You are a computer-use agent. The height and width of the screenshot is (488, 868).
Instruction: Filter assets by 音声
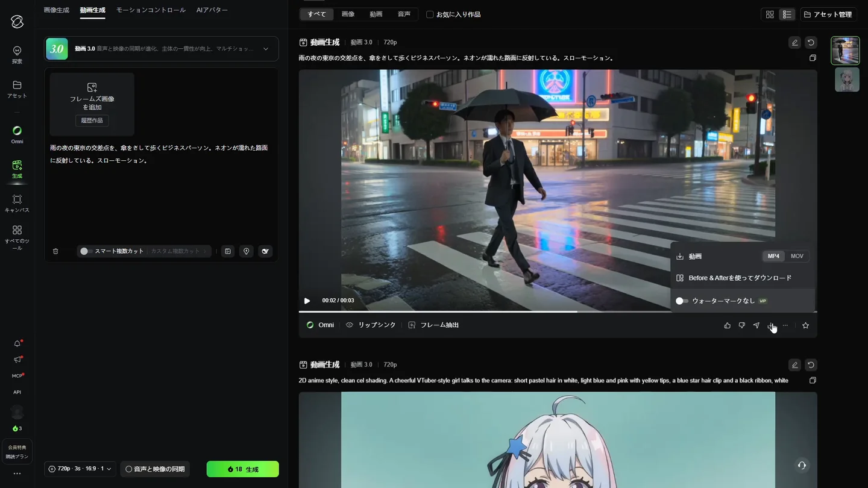[404, 14]
